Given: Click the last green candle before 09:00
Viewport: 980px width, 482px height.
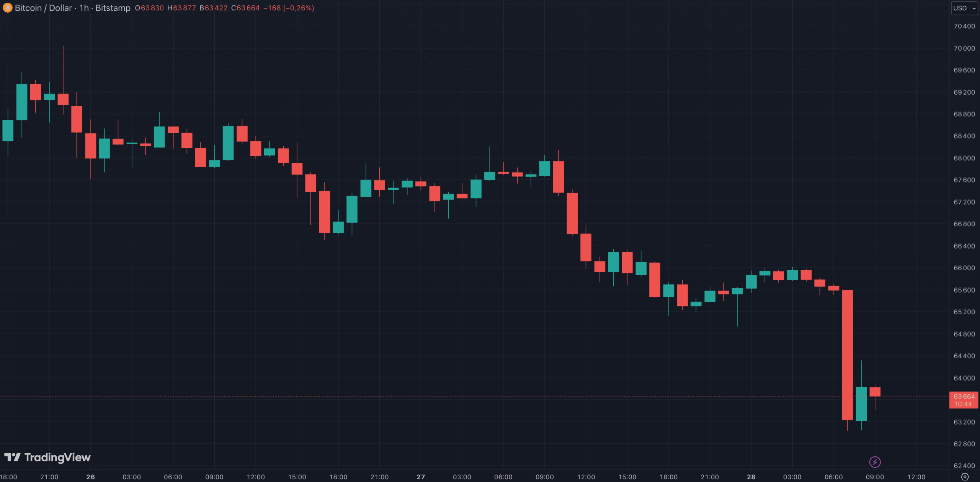Looking at the screenshot, I should tap(861, 404).
